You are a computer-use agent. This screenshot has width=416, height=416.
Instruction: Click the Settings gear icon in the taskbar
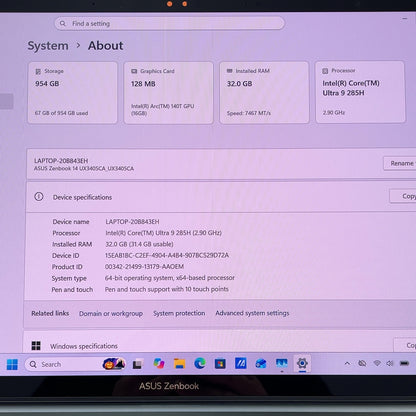pyautogui.click(x=302, y=363)
